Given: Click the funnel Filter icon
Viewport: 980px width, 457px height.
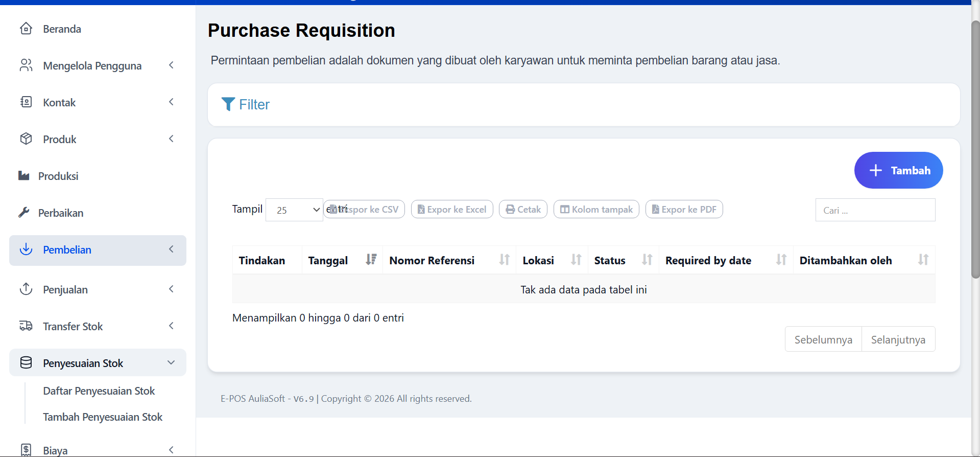Looking at the screenshot, I should (228, 104).
